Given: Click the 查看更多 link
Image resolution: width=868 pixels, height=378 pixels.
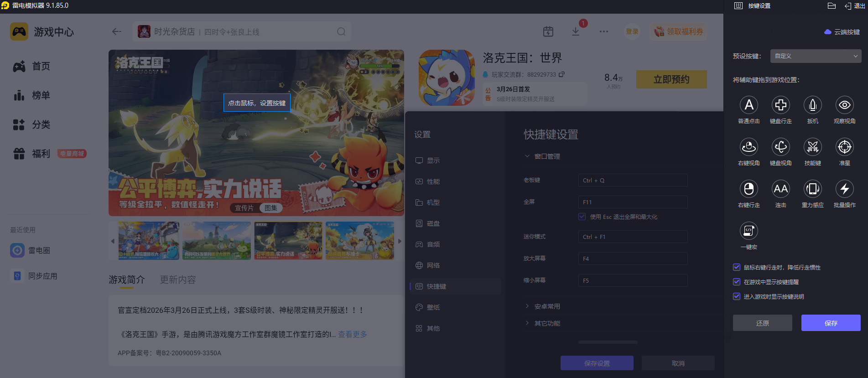Looking at the screenshot, I should (353, 334).
